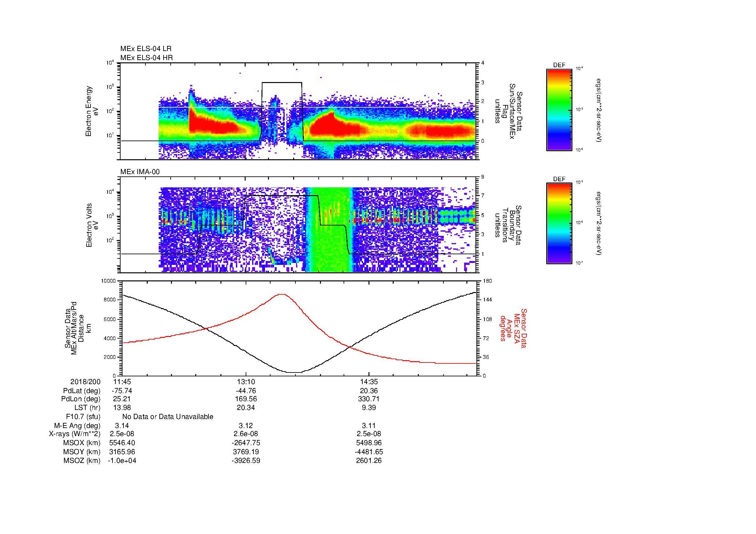
Task: Click the 11:45 time tick label
Action: [122, 382]
